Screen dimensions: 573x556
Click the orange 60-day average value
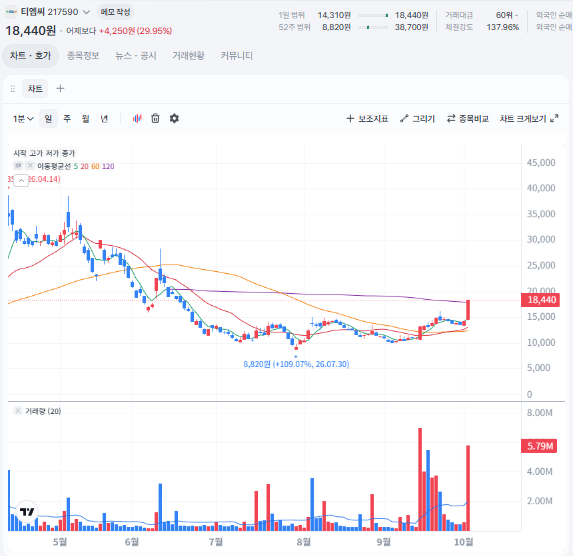(95, 166)
